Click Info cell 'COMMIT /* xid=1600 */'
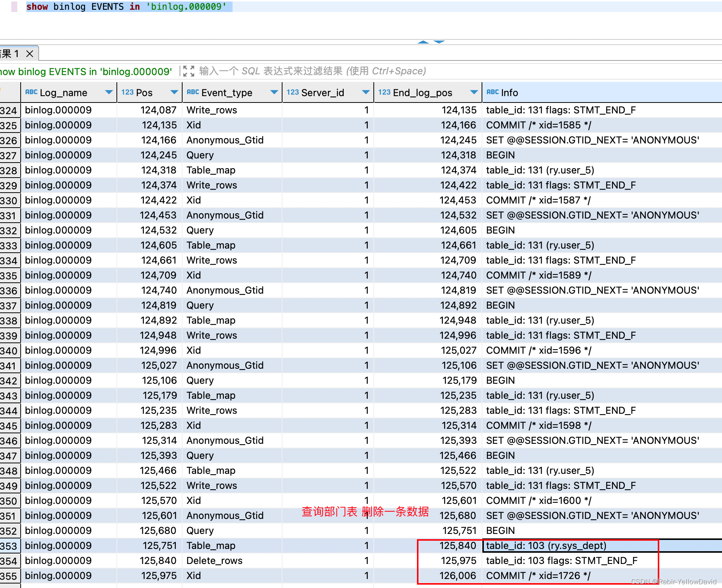 pyautogui.click(x=602, y=501)
